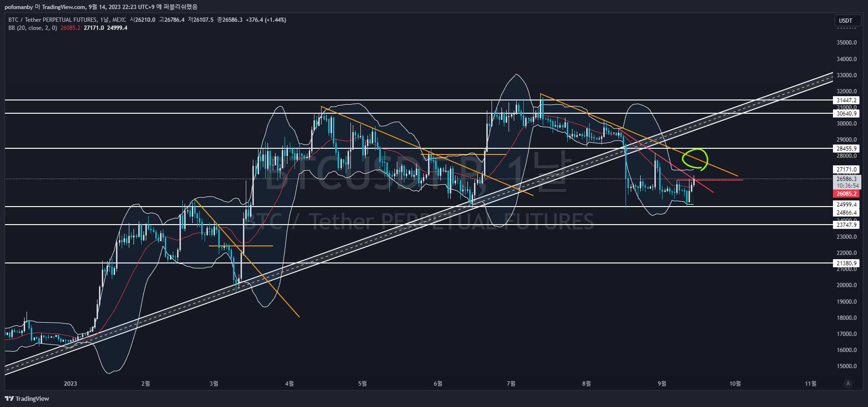Click the 11월 label on the time axis
This screenshot has height=407, width=868.
click(811, 384)
